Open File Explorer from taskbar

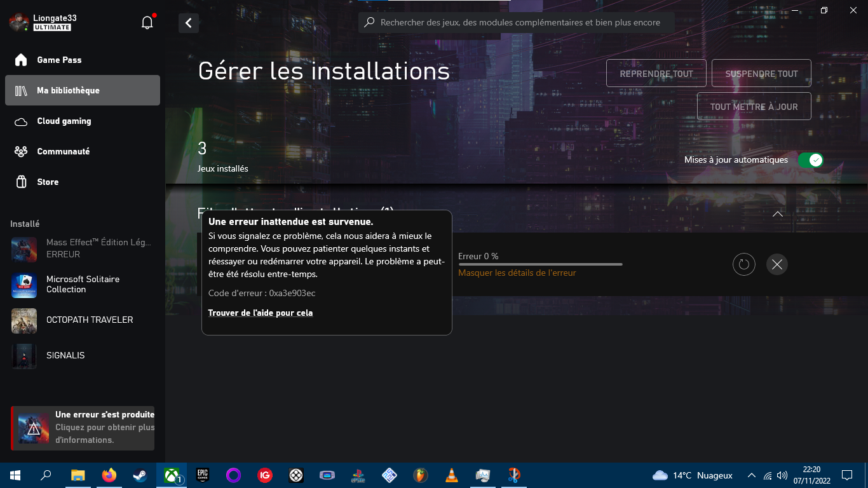(78, 475)
